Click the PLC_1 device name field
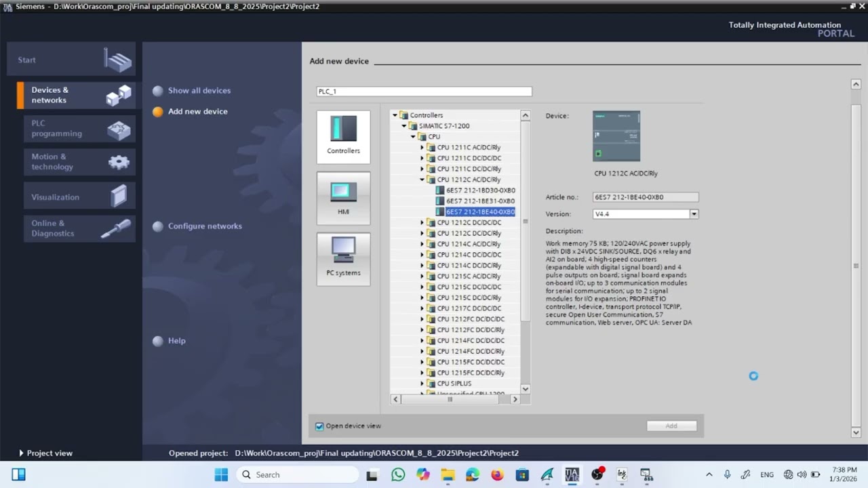The width and height of the screenshot is (868, 488). [425, 91]
